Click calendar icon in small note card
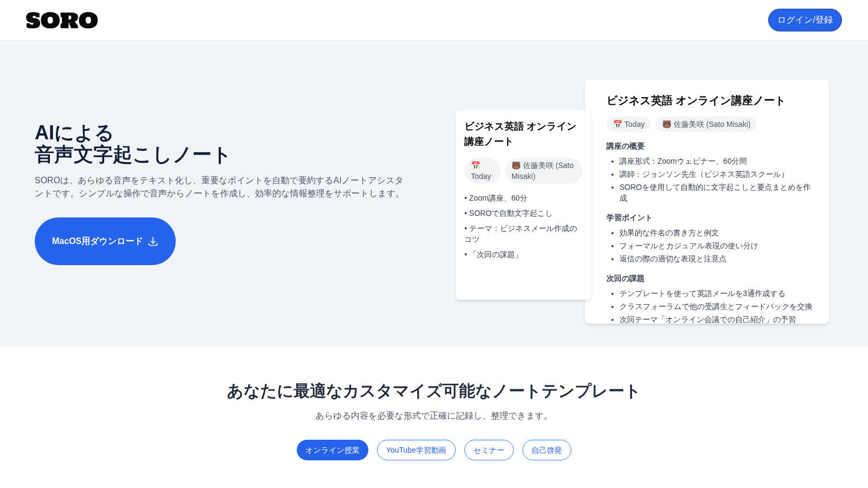 click(476, 165)
